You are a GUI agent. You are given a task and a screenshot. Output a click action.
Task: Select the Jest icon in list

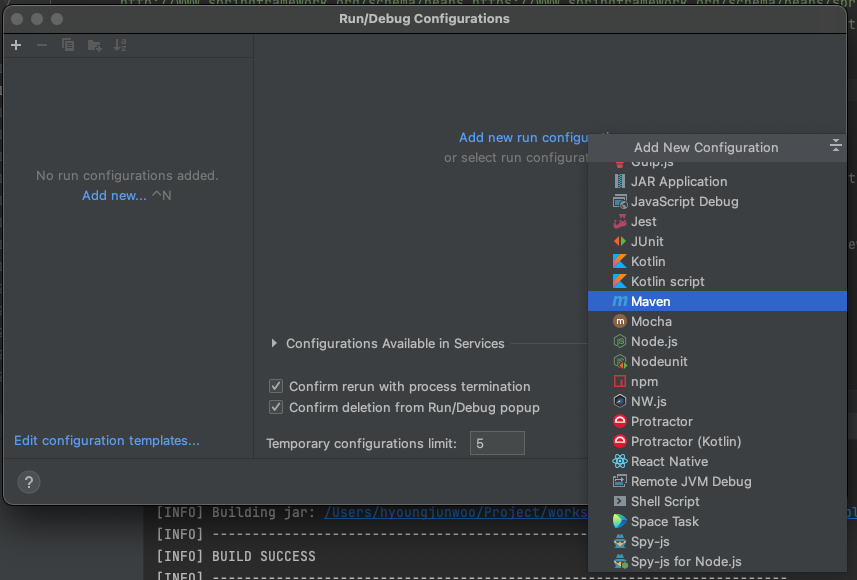(x=619, y=221)
